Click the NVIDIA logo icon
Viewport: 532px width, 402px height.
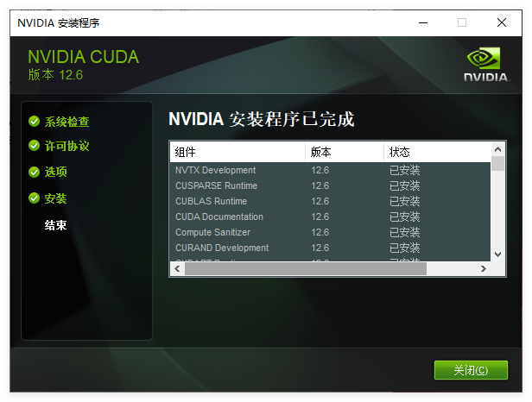click(x=486, y=65)
